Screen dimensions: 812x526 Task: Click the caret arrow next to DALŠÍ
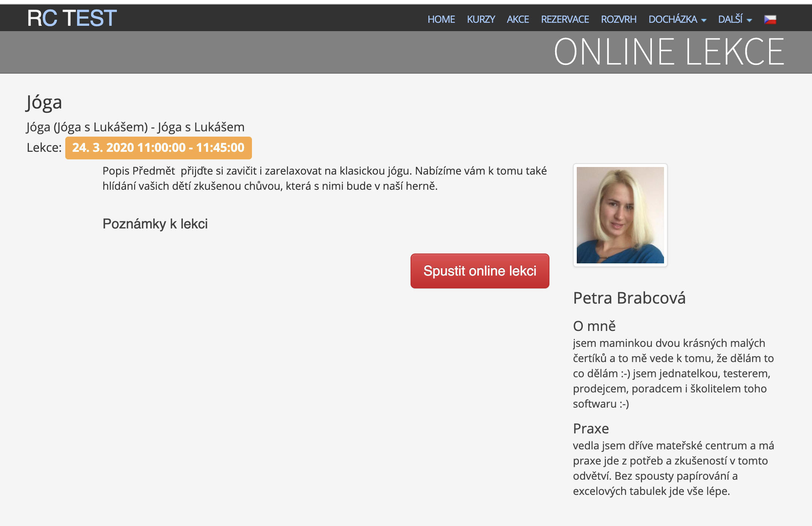pyautogui.click(x=749, y=20)
